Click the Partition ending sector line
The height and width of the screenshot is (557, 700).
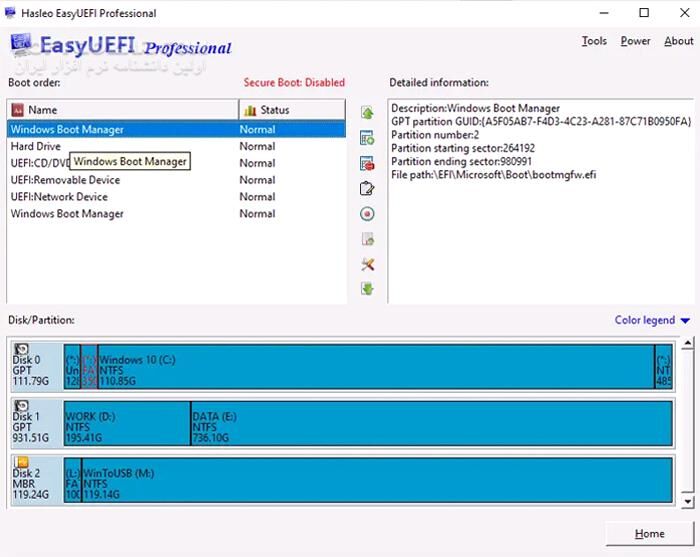(x=461, y=162)
